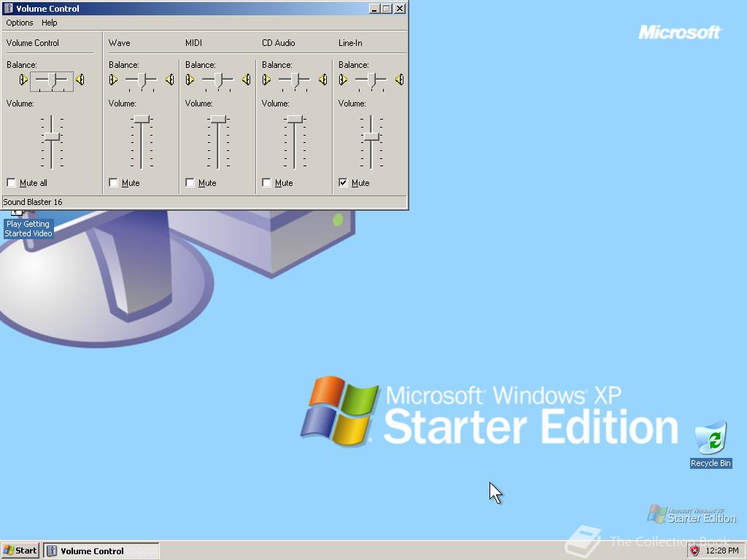Click the Sound Blaster 16 status bar text
The height and width of the screenshot is (560, 747).
33,202
